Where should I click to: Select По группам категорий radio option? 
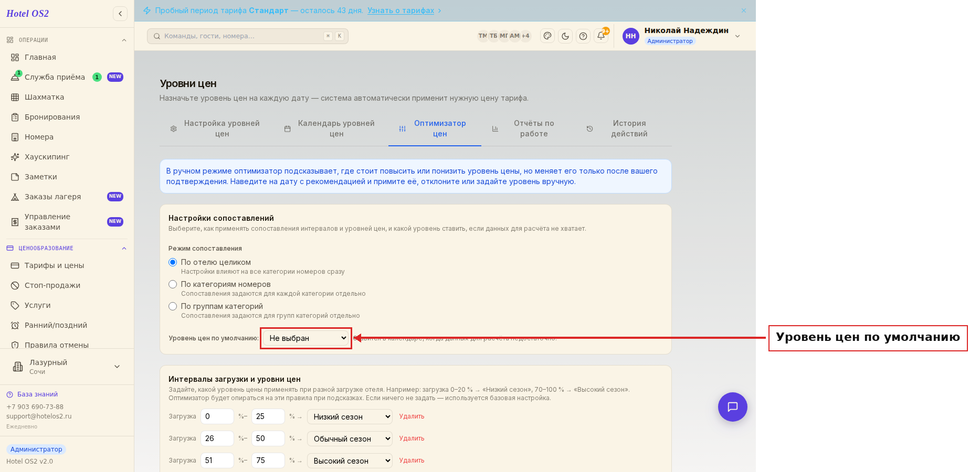tap(173, 306)
